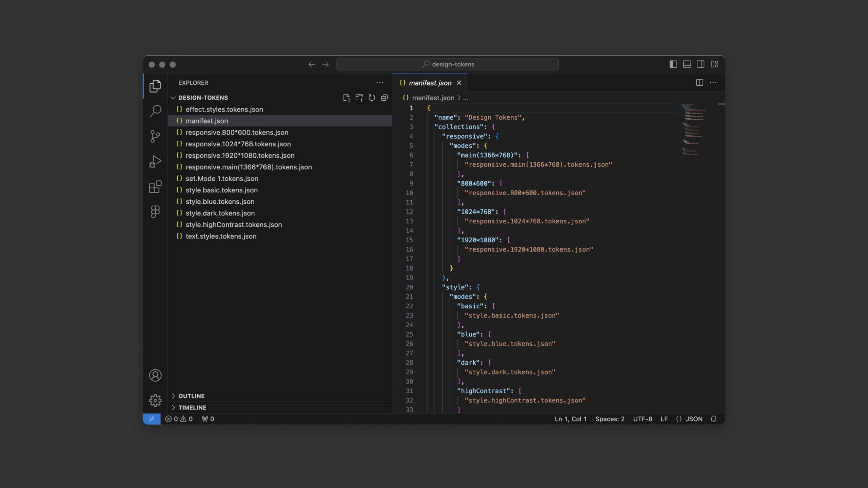Toggle primary side bar visibility
Screen dimensions: 868x488
673,64
